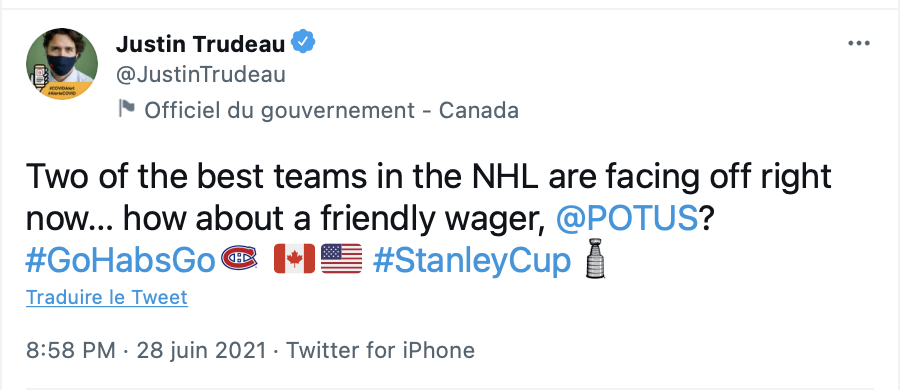Click the "Twitter for iPhone" source label
The image size is (908, 390).
point(380,350)
